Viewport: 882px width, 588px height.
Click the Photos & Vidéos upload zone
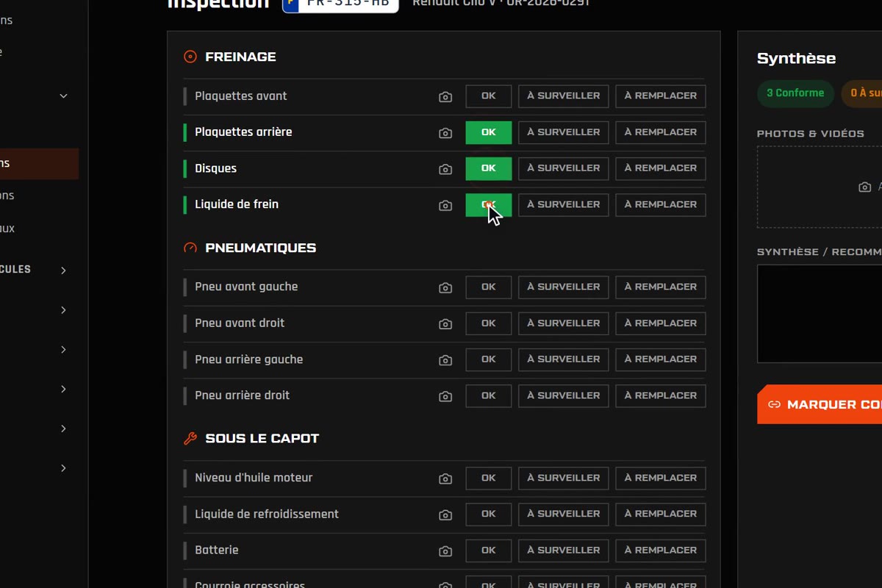(x=820, y=187)
